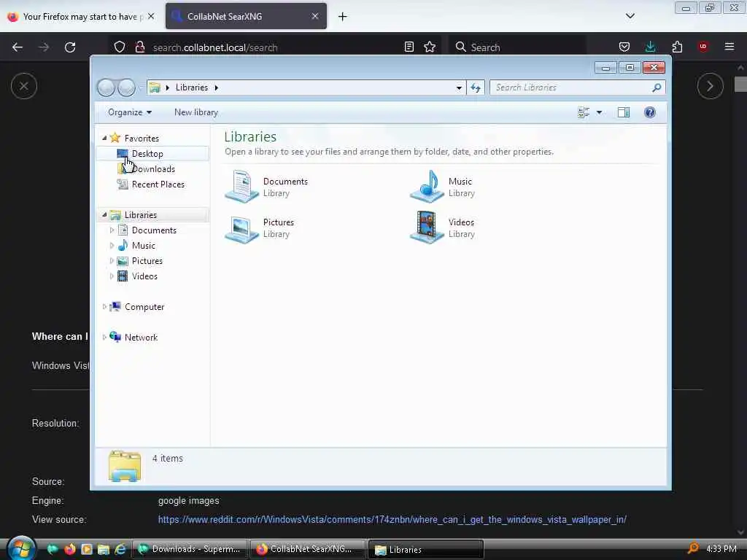Click the change view icon in Explorer toolbar
The width and height of the screenshot is (747, 560).
coord(584,112)
